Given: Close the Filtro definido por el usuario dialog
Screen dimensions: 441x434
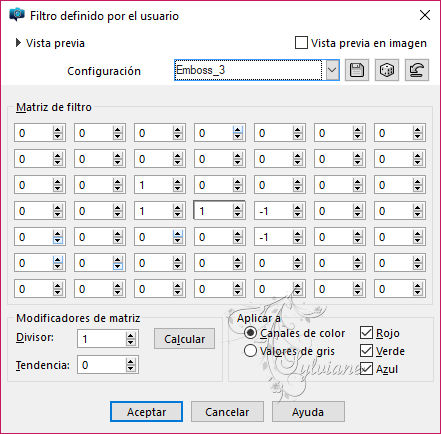Looking at the screenshot, I should pos(425,15).
